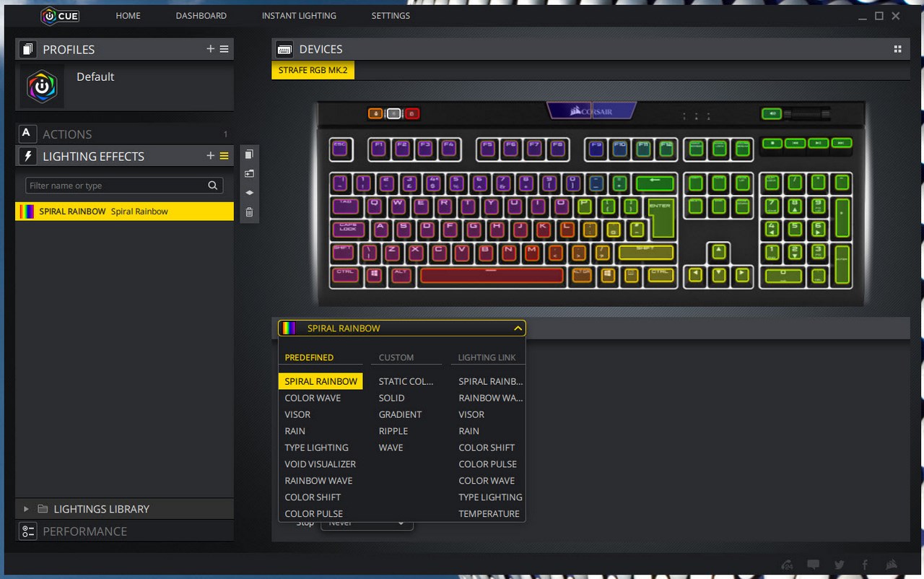The width and height of the screenshot is (924, 579).
Task: Click the orange profile switch key on keyboard
Action: pyautogui.click(x=375, y=113)
